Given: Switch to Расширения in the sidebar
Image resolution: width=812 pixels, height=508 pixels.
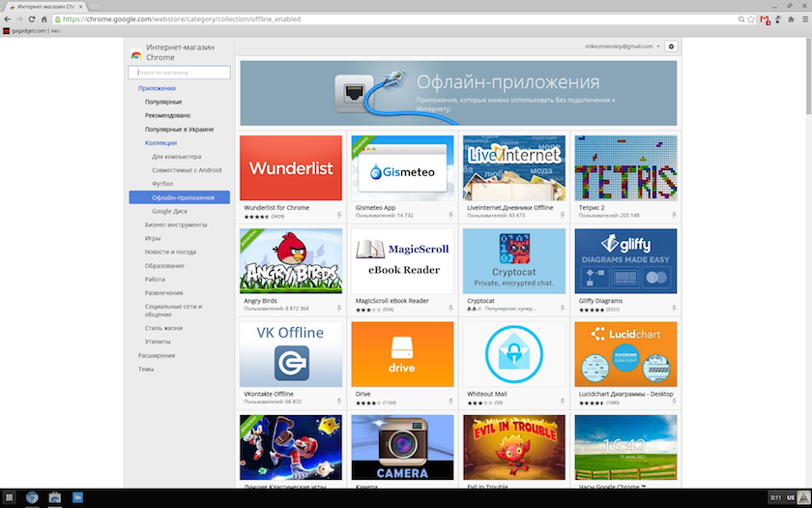Looking at the screenshot, I should [156, 355].
